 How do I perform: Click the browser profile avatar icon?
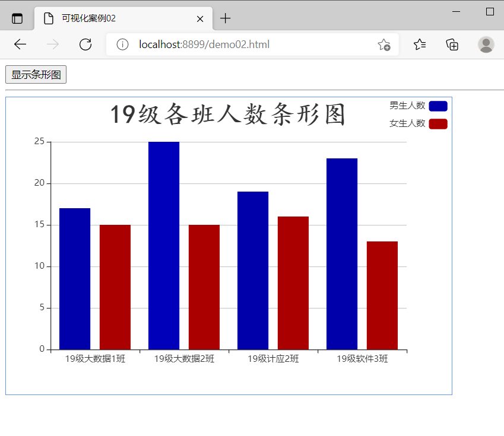[486, 44]
